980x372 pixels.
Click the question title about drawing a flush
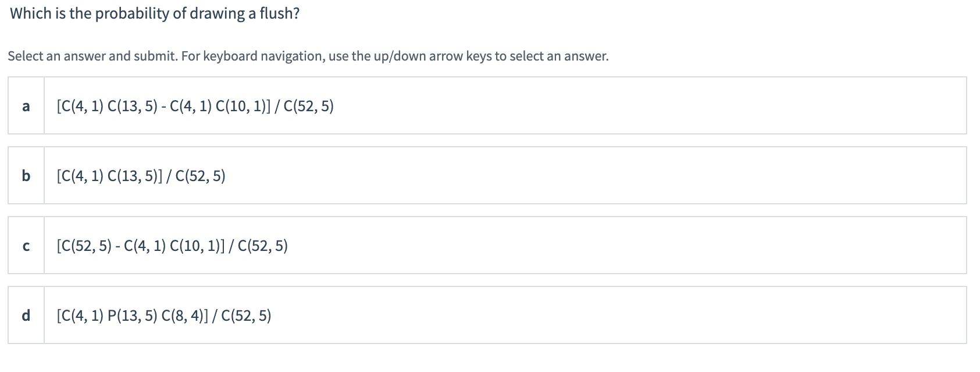(x=154, y=14)
